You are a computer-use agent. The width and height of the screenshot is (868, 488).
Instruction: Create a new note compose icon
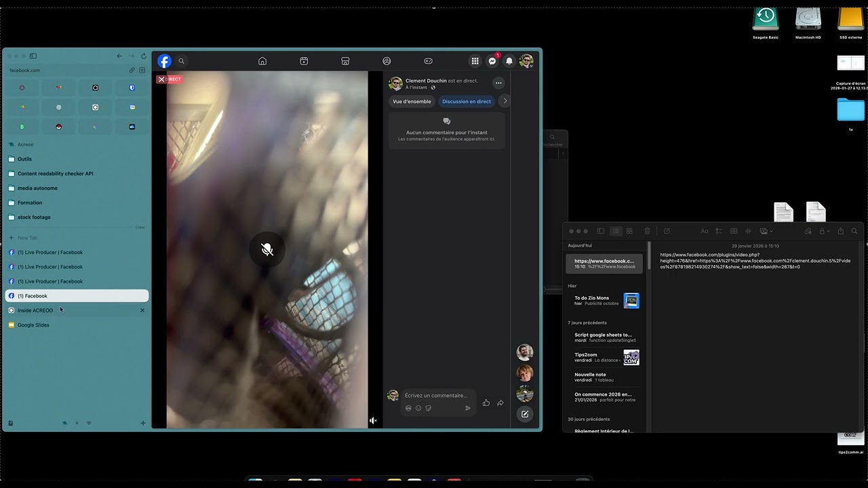click(667, 231)
